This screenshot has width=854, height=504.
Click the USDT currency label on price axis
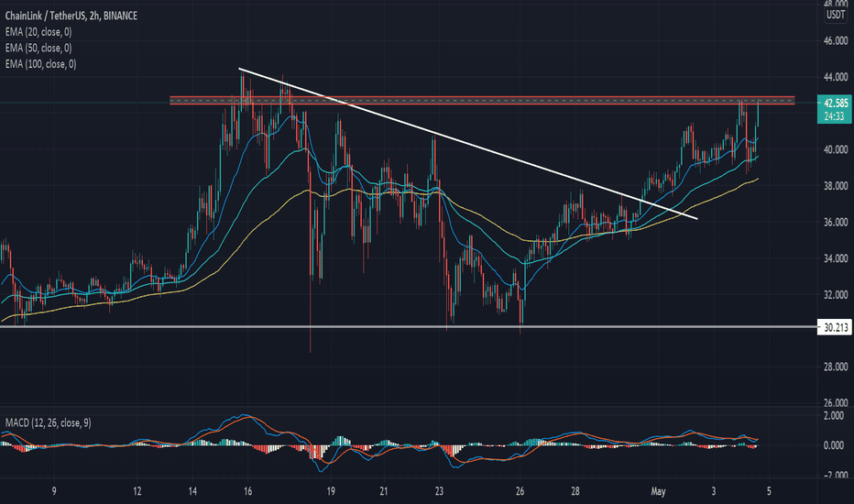[836, 15]
